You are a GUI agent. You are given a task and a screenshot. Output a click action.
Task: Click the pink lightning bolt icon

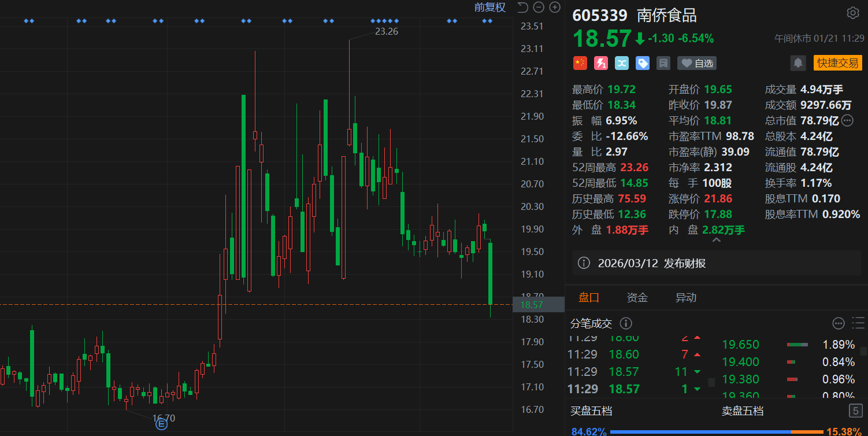click(601, 63)
